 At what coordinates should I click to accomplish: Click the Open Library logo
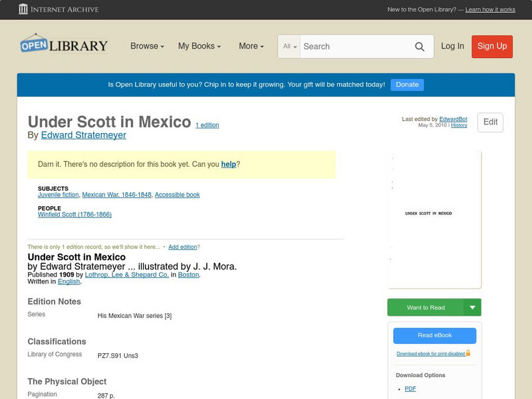click(x=63, y=44)
